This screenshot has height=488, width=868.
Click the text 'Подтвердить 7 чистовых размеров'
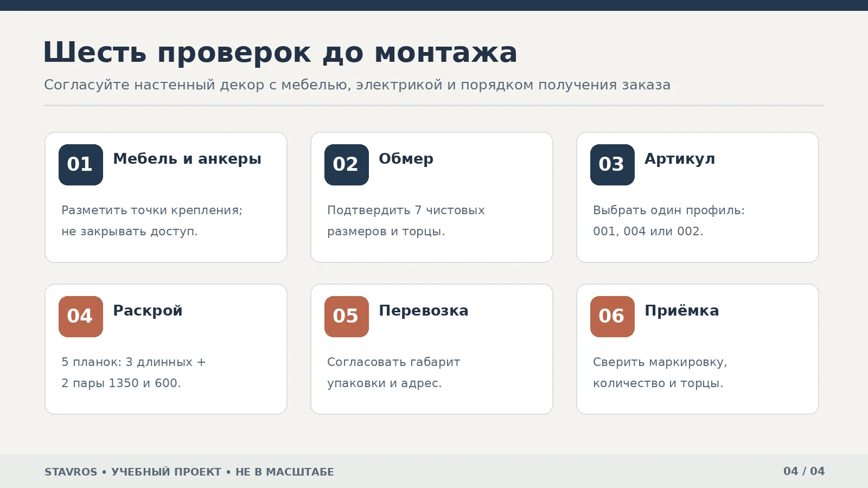pyautogui.click(x=406, y=221)
